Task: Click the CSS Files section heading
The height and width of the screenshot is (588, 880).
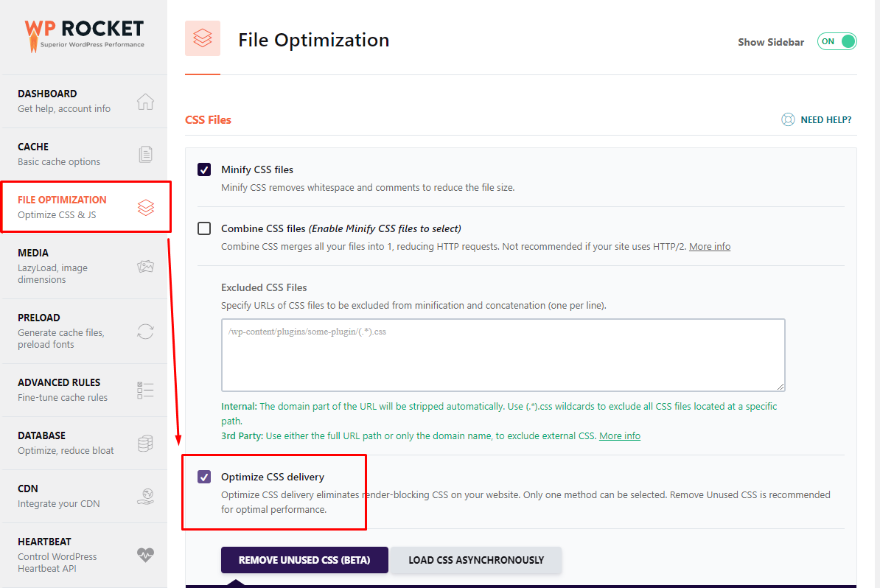Action: tap(209, 120)
